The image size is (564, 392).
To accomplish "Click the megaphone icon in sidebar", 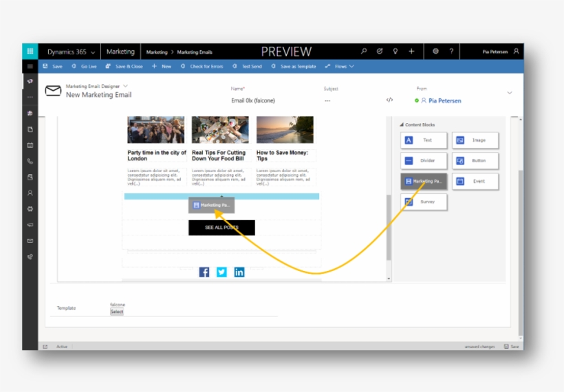I will pos(30,225).
